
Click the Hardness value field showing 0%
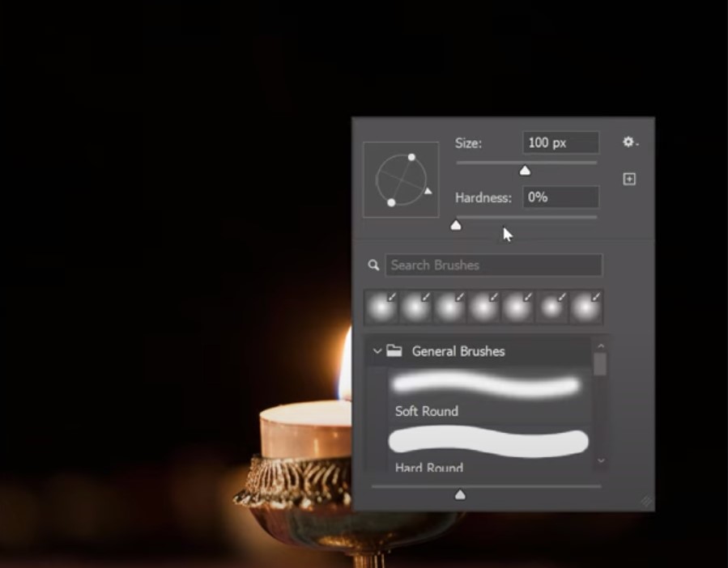561,197
